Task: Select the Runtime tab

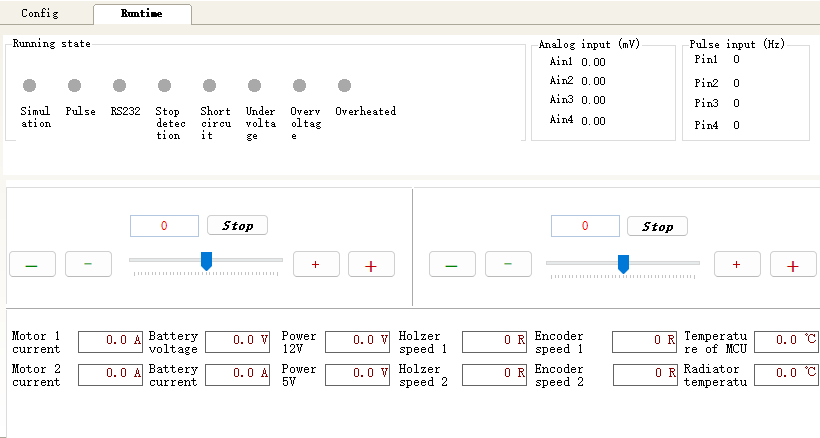Action: (141, 14)
